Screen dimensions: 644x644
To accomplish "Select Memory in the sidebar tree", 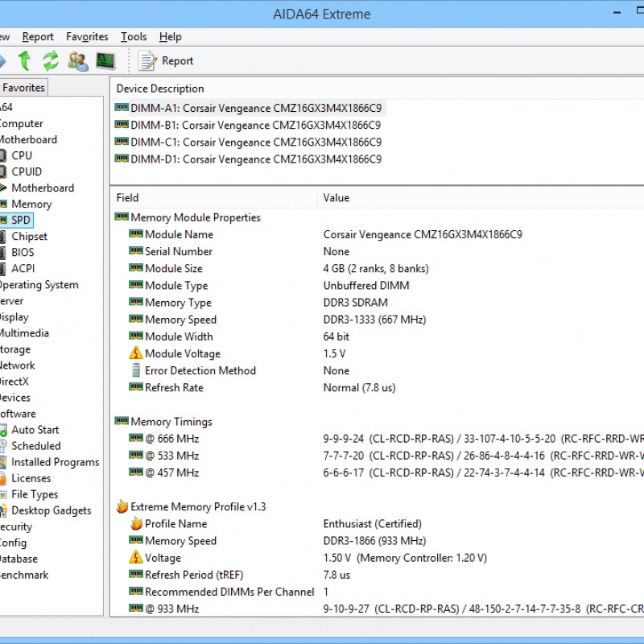I will click(x=31, y=204).
